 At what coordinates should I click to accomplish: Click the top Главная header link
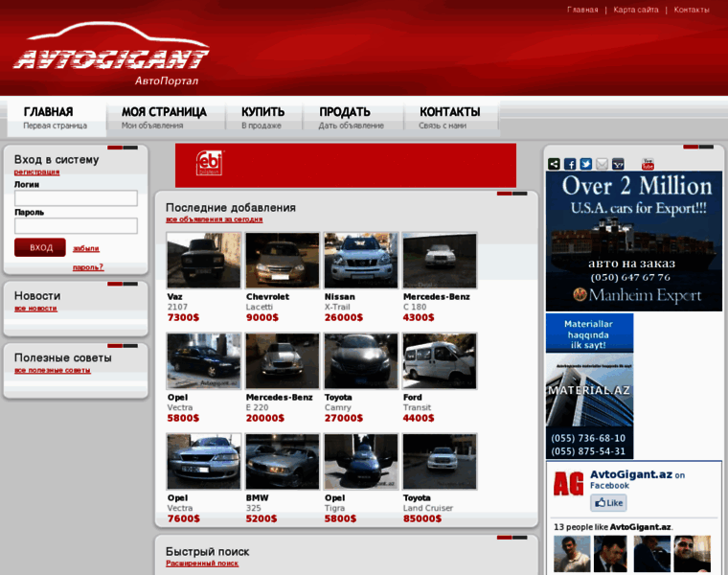582,10
